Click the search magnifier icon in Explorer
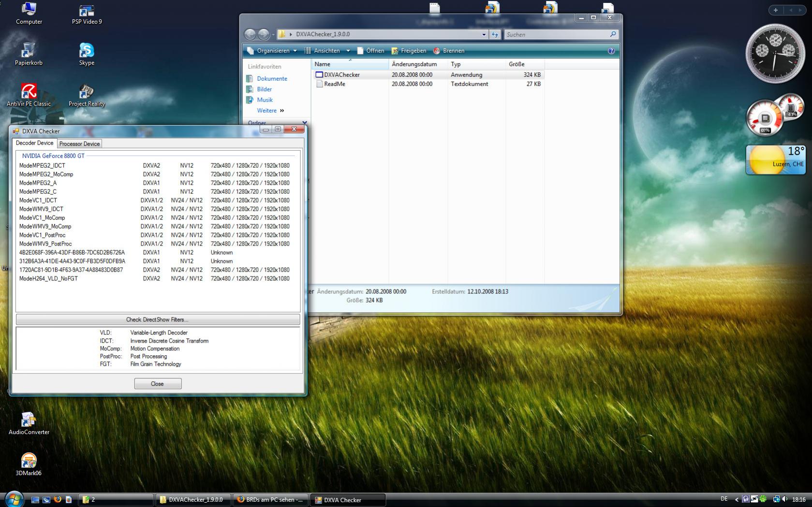The height and width of the screenshot is (507, 812). (613, 34)
